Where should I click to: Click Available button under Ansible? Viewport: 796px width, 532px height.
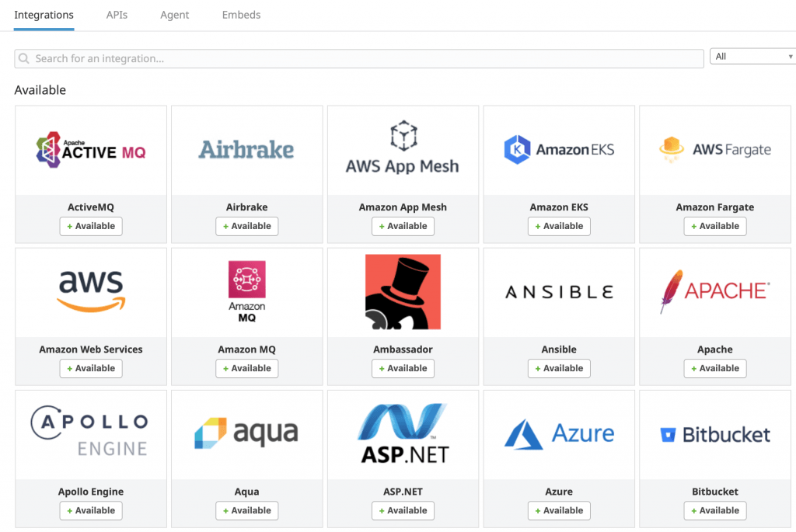click(559, 368)
